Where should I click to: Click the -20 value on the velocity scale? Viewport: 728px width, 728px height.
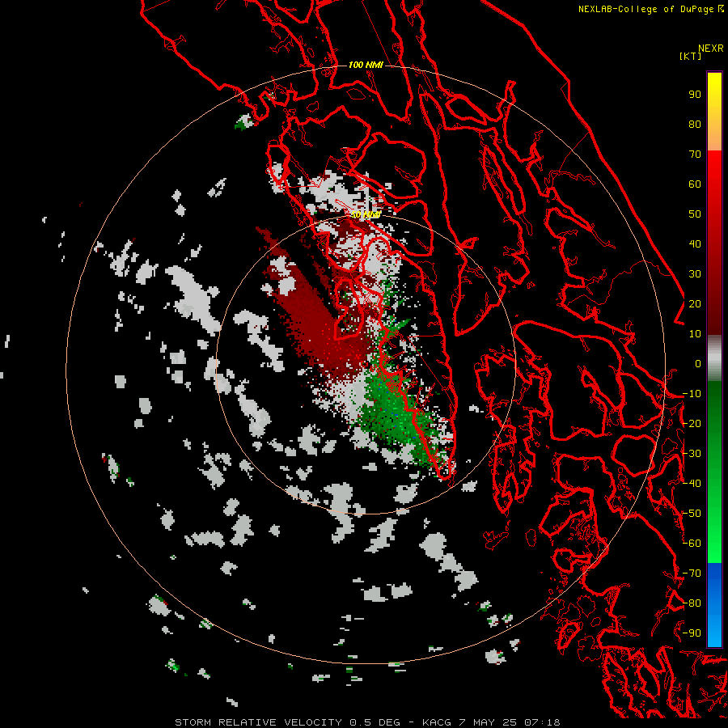[692, 424]
